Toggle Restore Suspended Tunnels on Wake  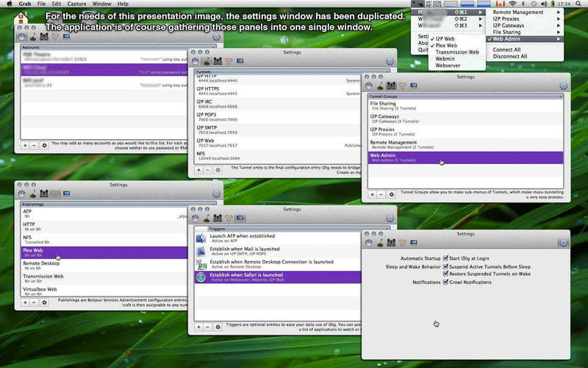coord(445,274)
